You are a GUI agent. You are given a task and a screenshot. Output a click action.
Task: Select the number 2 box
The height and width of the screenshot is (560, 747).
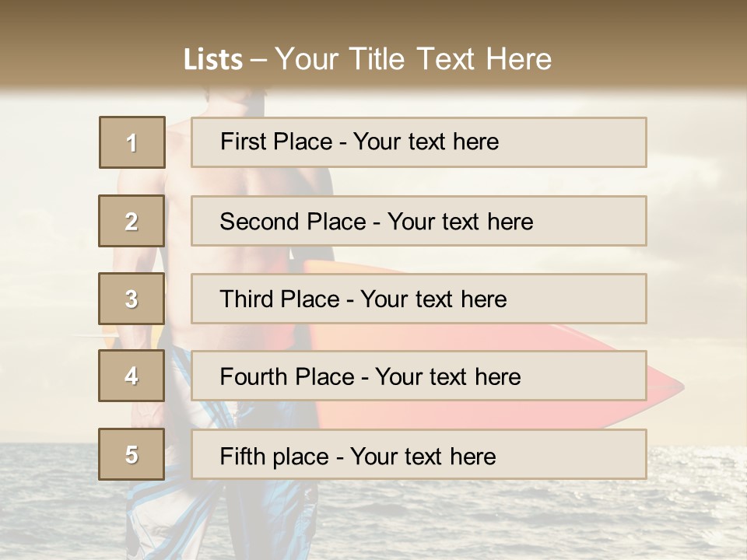(x=132, y=221)
